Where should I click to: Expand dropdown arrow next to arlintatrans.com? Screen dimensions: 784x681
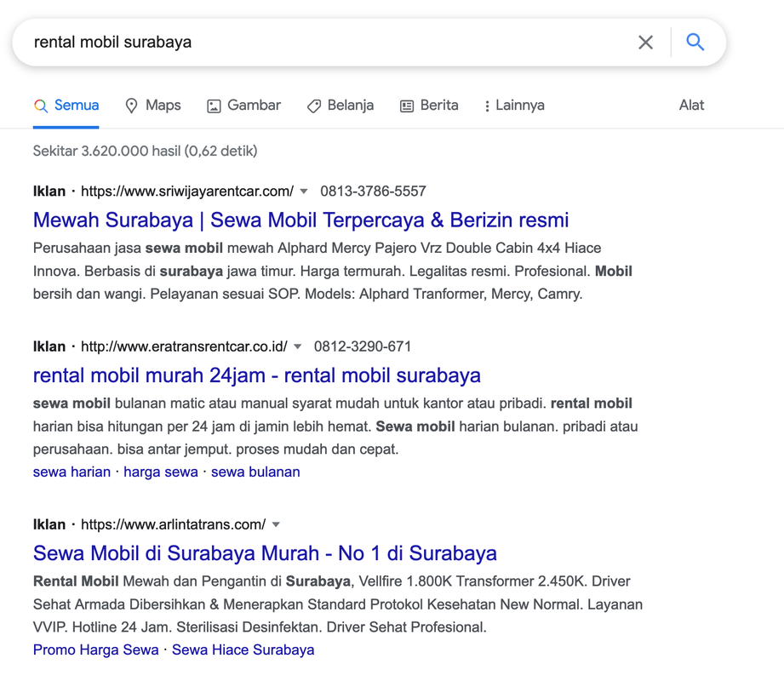(276, 524)
